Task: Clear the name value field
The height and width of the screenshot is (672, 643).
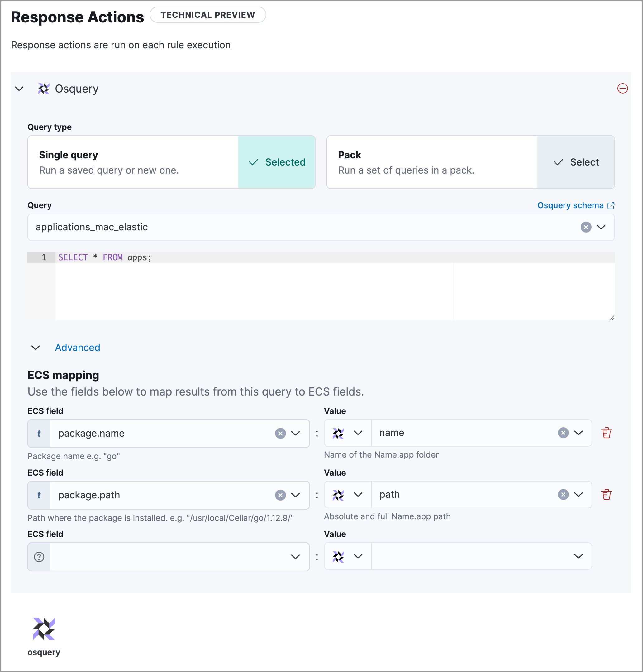Action: pos(563,433)
